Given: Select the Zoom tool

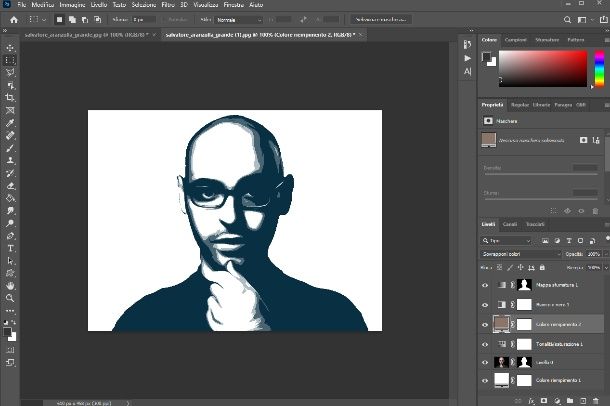Looking at the screenshot, I should pyautogui.click(x=10, y=297).
